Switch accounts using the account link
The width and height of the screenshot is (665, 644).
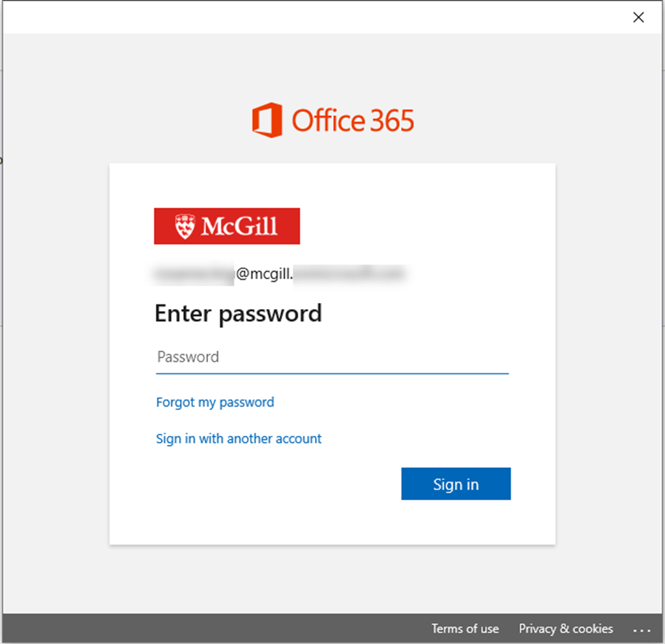(x=239, y=439)
